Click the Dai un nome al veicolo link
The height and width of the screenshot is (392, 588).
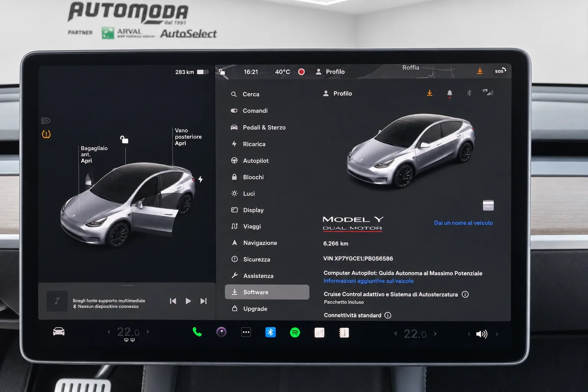[x=463, y=223]
